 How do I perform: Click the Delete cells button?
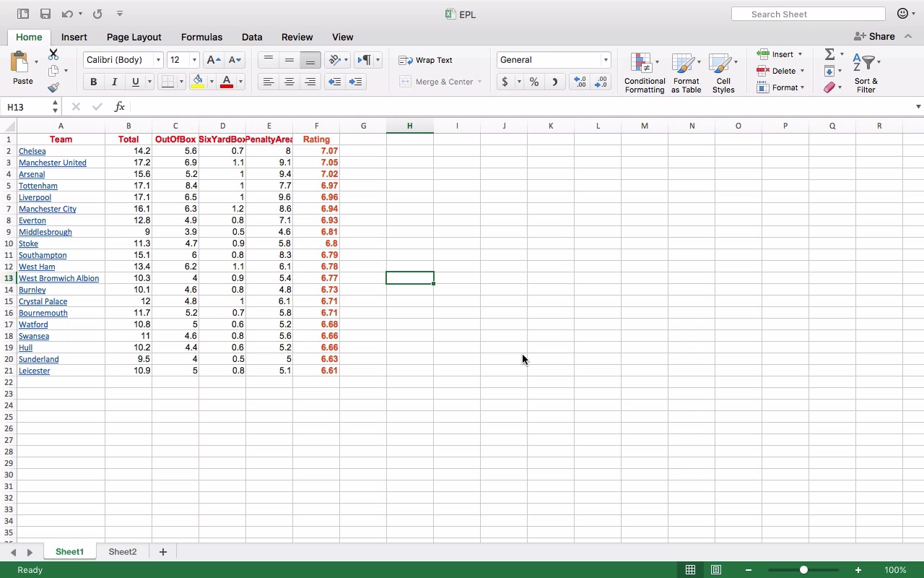pyautogui.click(x=780, y=71)
